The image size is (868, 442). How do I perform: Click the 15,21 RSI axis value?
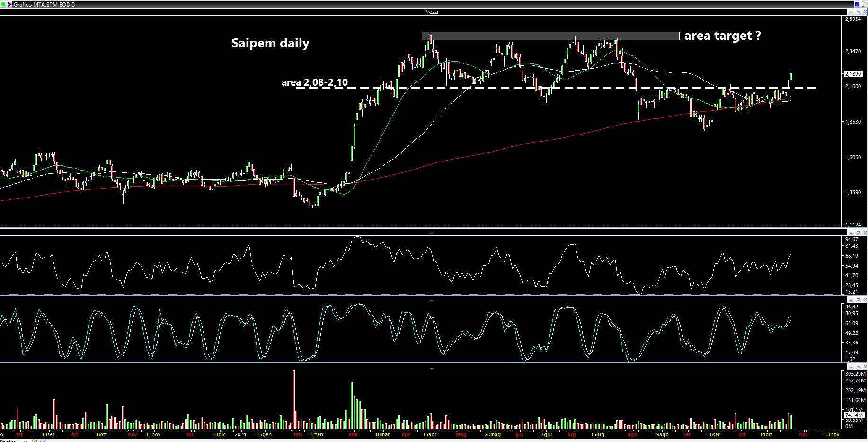[x=851, y=292]
